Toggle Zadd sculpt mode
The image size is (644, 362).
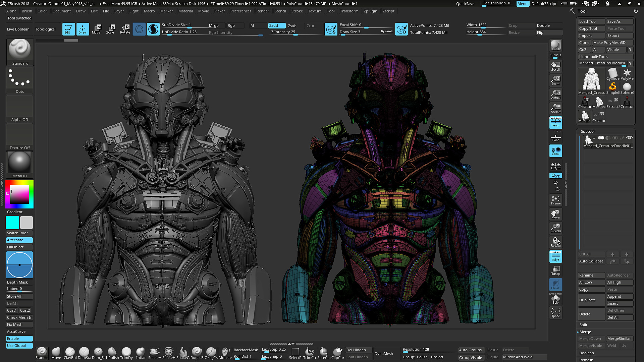pos(277,25)
